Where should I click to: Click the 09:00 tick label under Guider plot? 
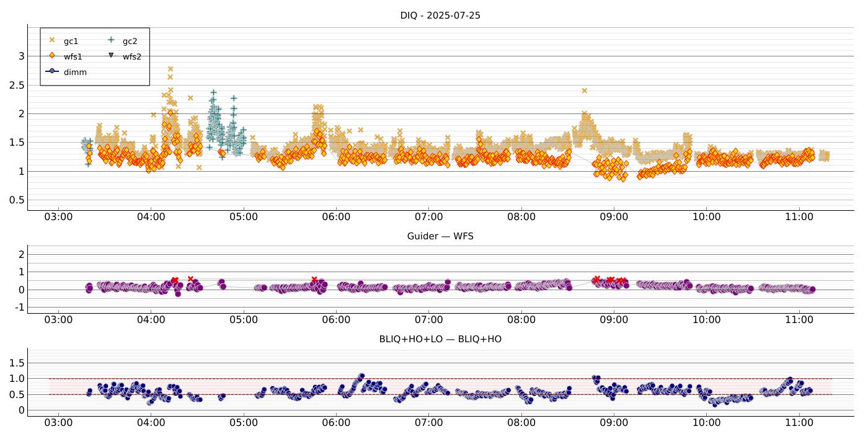614,320
